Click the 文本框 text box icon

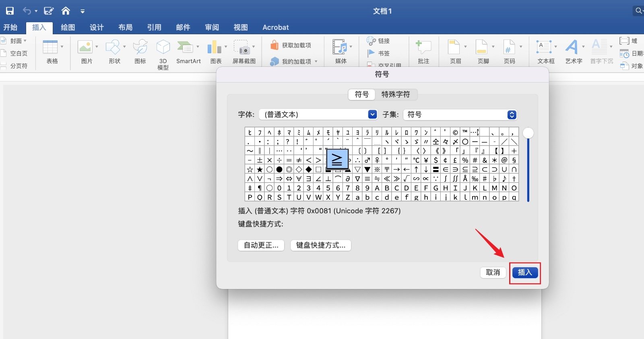[x=544, y=47]
